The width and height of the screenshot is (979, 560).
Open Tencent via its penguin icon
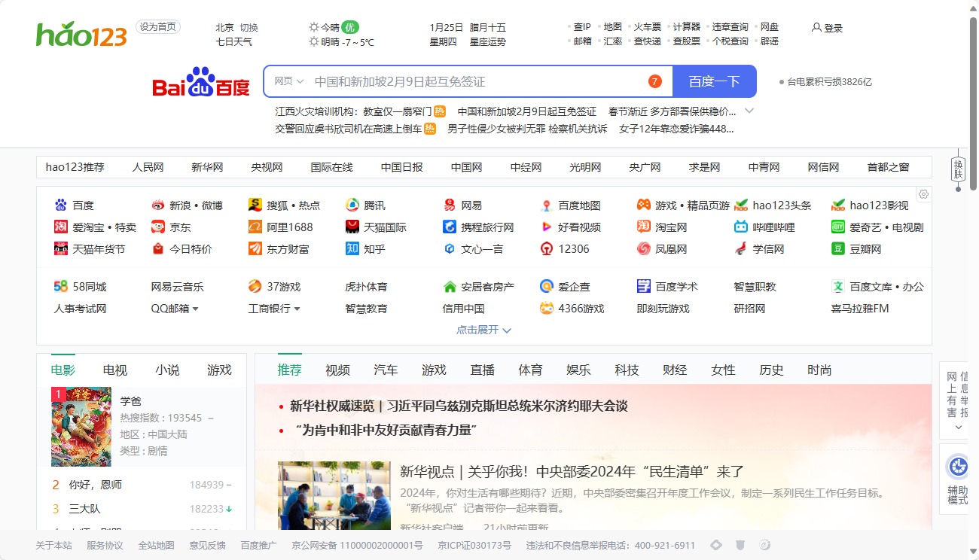[352, 205]
